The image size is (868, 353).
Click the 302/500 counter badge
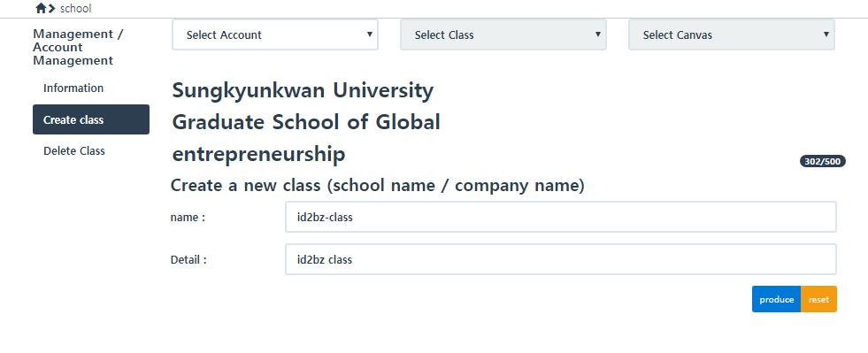823,162
